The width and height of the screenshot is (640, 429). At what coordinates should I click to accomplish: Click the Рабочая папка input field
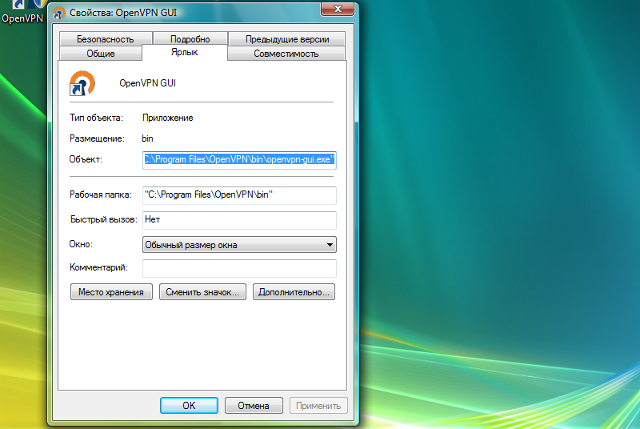point(239,195)
